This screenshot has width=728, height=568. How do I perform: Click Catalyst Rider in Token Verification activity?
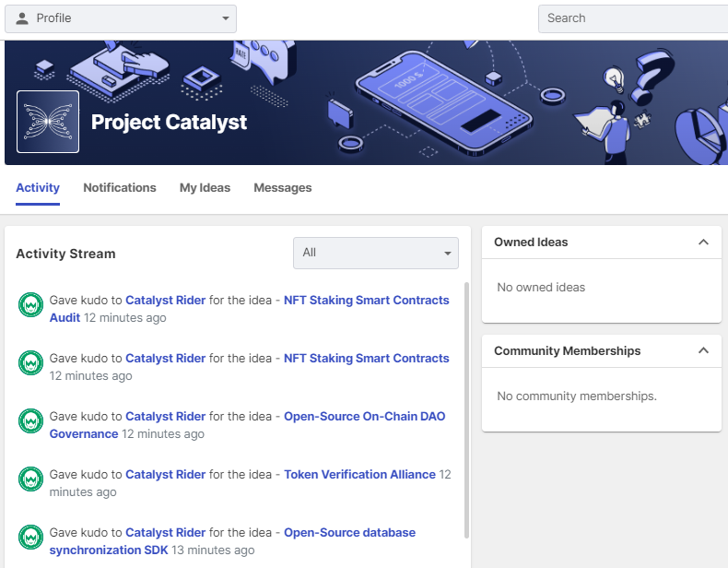(x=165, y=475)
